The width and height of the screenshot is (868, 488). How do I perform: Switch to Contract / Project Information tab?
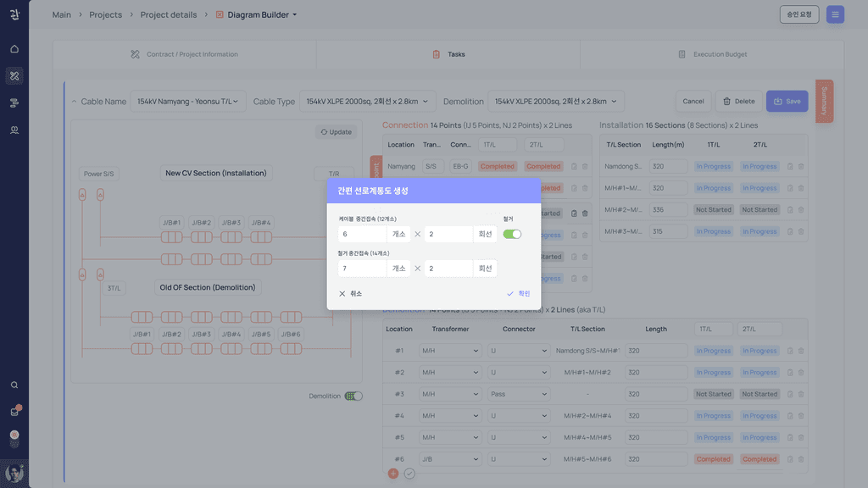point(184,54)
